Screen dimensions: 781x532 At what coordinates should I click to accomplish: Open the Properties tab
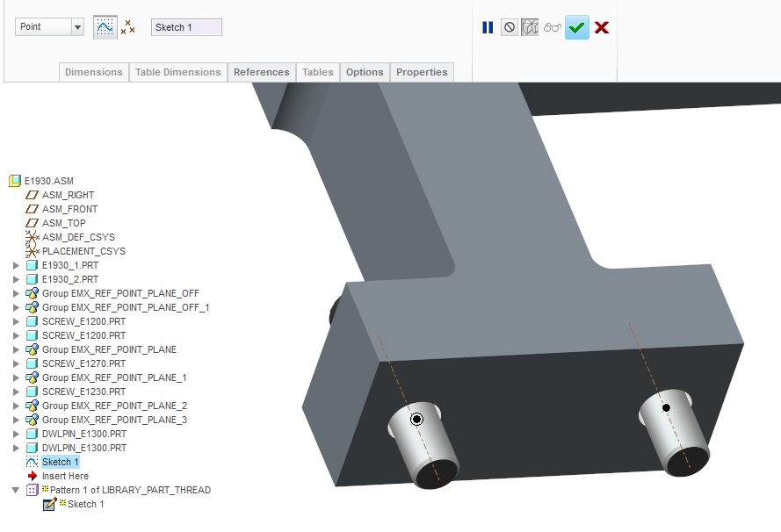pyautogui.click(x=422, y=72)
